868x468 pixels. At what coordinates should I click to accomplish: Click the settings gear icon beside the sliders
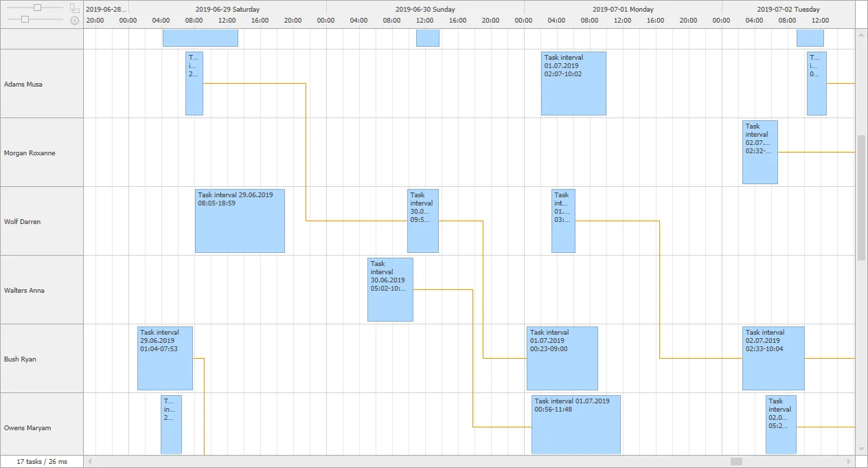pyautogui.click(x=75, y=20)
